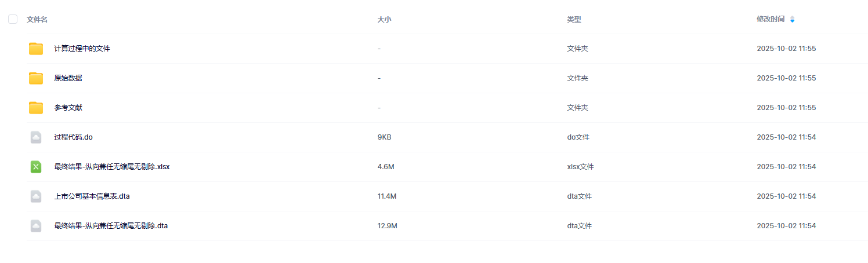Open the 参考文献 folder name
The width and height of the screenshot is (868, 263).
(x=68, y=108)
